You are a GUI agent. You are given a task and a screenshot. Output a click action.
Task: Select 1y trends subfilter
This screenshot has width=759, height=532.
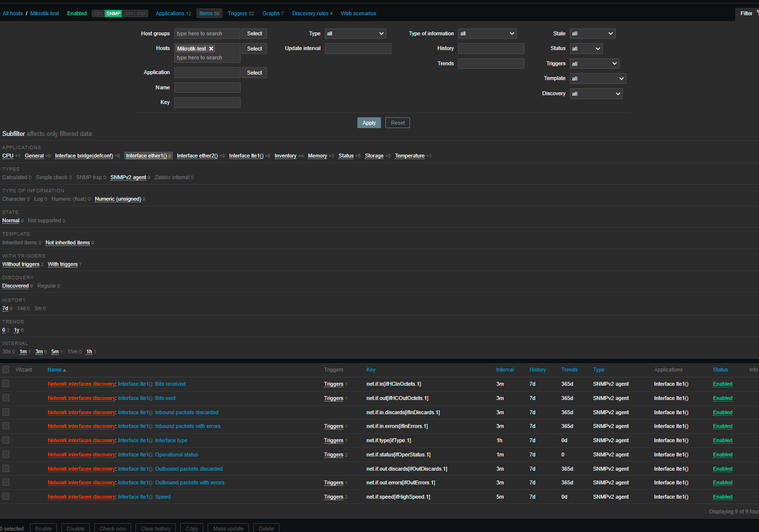click(x=17, y=330)
